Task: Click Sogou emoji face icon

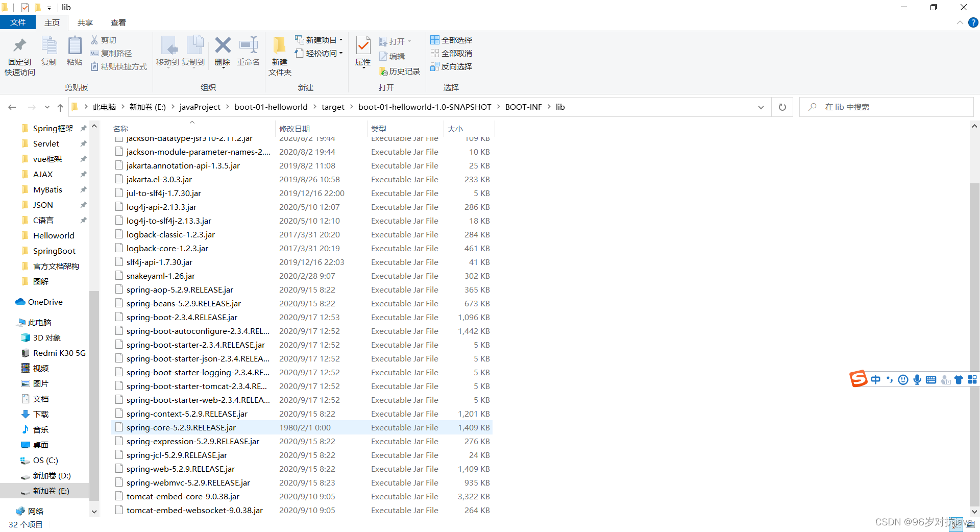Action: point(903,379)
